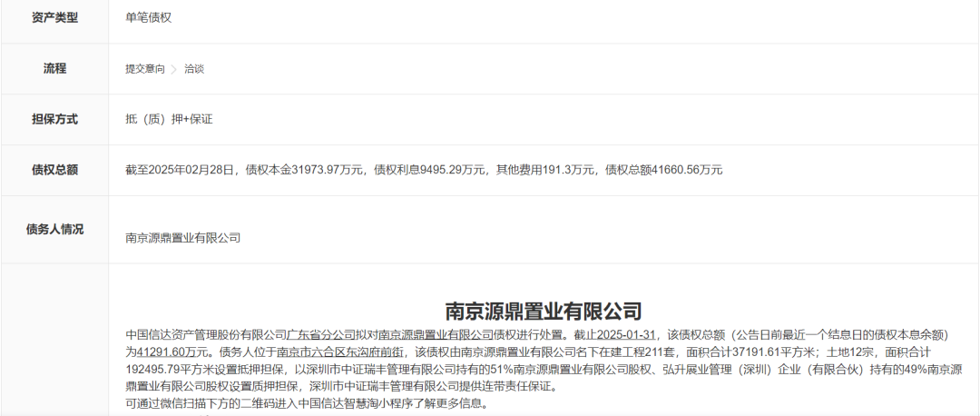
Task: Click the 截至2025年02月28日 debt total line
Action: pyautogui.click(x=424, y=170)
